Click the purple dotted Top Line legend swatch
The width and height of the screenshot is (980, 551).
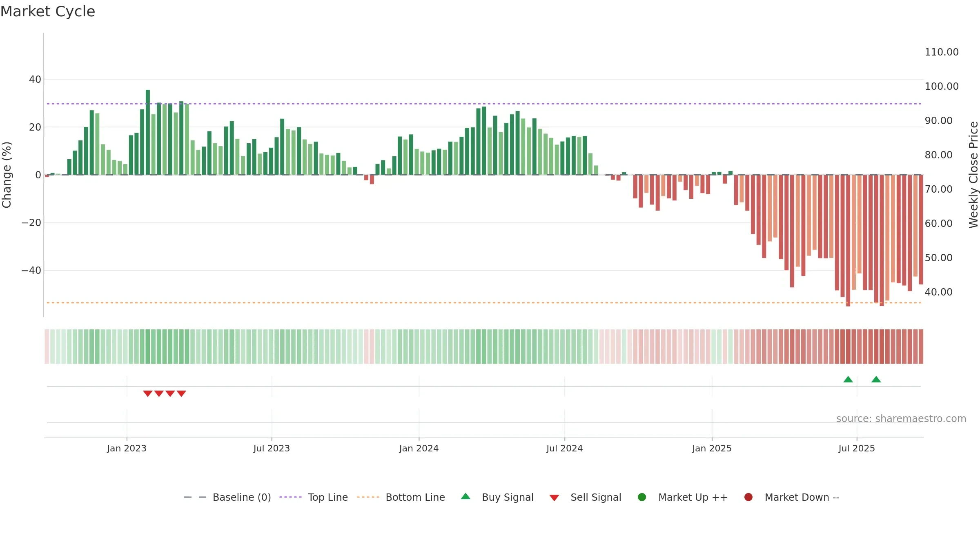(290, 497)
